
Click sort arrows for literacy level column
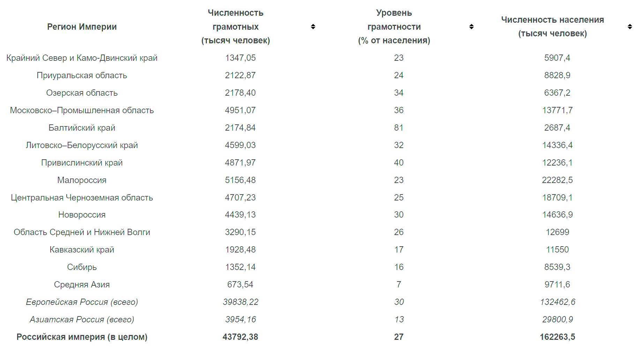(x=471, y=27)
